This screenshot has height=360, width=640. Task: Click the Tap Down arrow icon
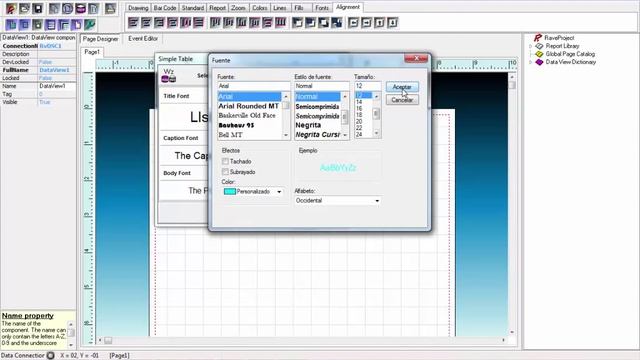392,22
